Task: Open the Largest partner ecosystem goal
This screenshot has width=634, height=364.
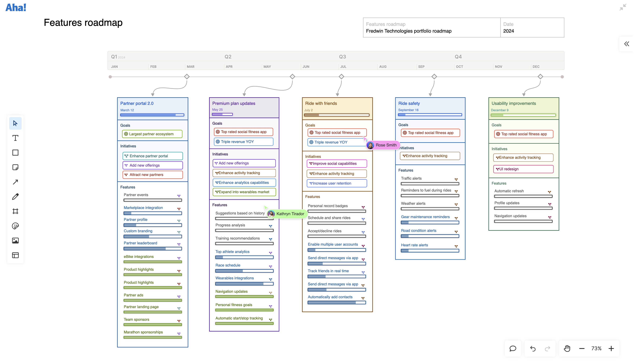Action: click(x=152, y=134)
